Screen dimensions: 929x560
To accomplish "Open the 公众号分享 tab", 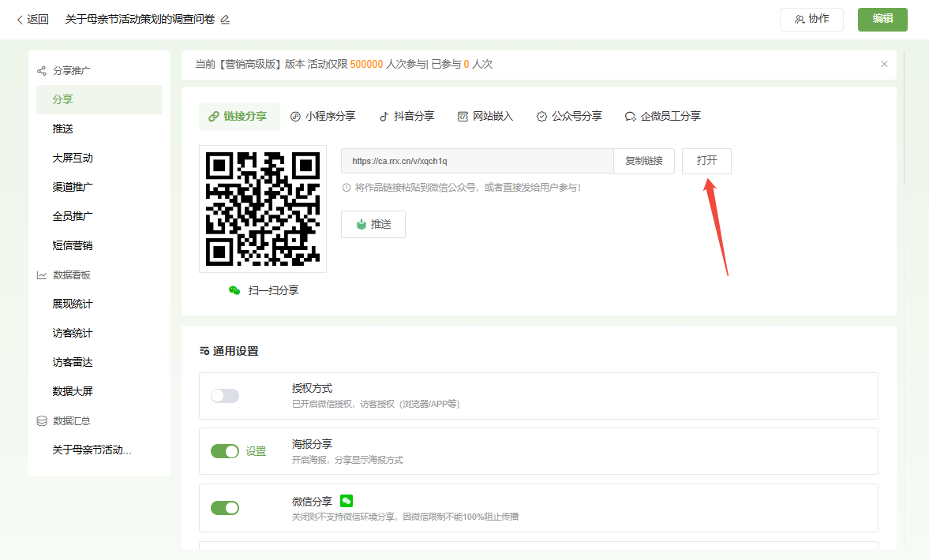I will point(569,117).
